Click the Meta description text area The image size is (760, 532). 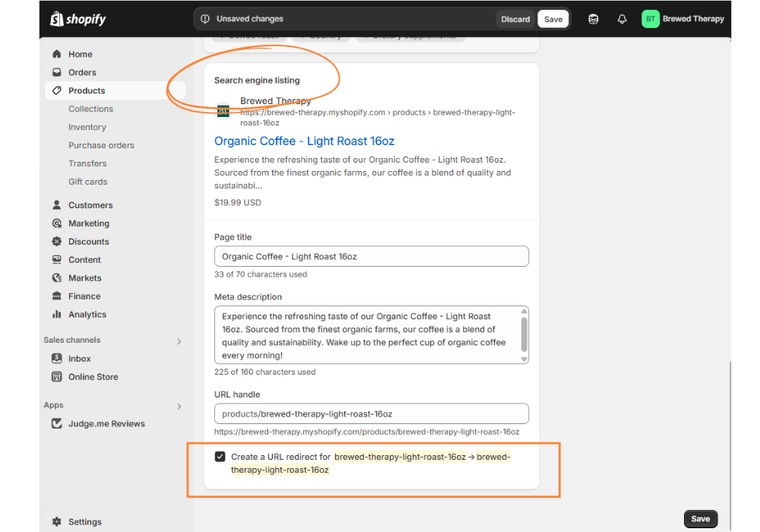click(372, 335)
